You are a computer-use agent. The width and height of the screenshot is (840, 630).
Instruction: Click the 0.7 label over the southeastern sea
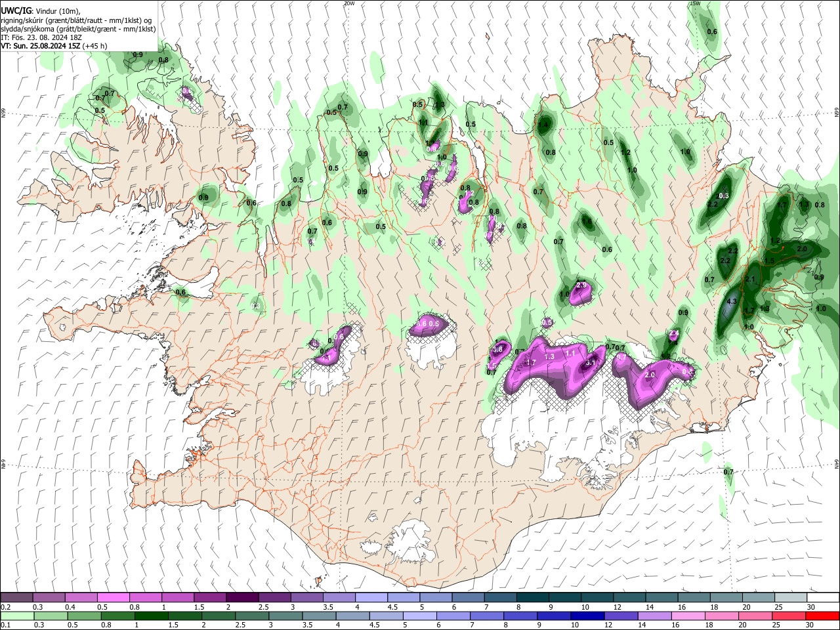pyautogui.click(x=728, y=472)
